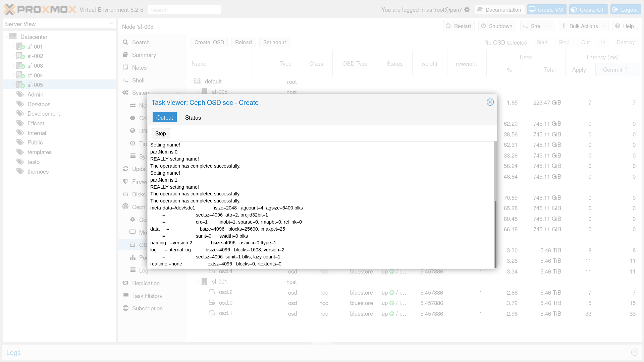Close the Task viewer dialog

click(x=490, y=102)
